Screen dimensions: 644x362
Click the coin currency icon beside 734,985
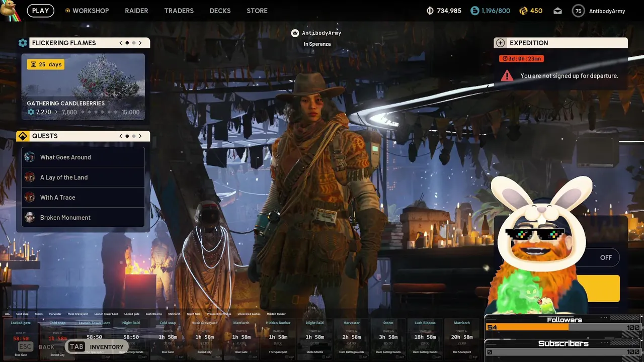[430, 11]
